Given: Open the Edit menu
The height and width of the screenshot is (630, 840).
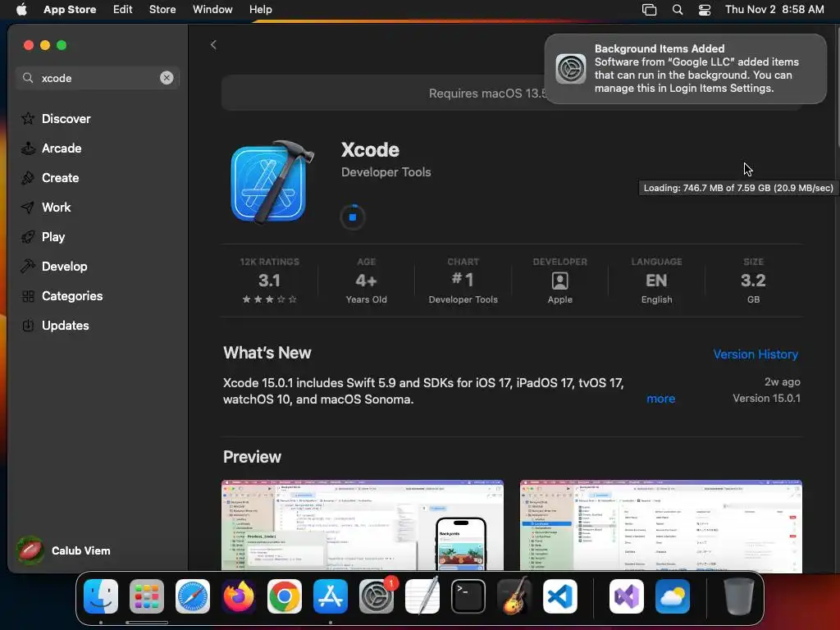Looking at the screenshot, I should coord(123,9).
